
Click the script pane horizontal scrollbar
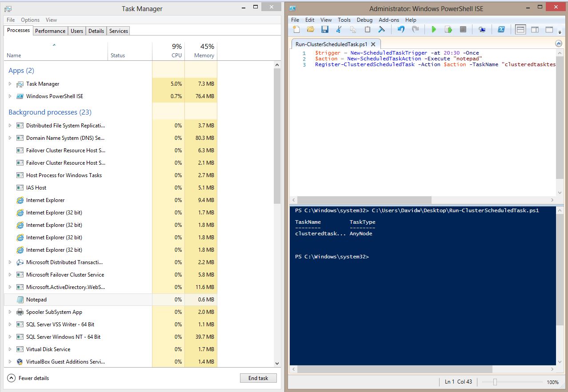(x=364, y=200)
